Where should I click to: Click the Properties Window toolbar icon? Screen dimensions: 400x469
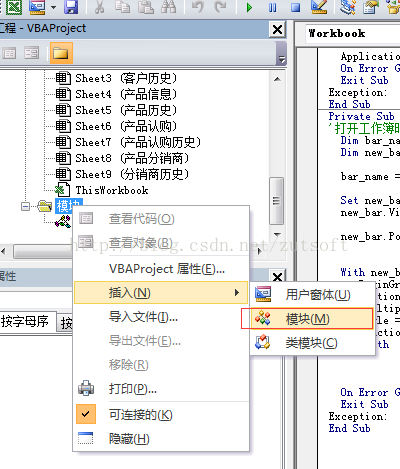pos(371,7)
